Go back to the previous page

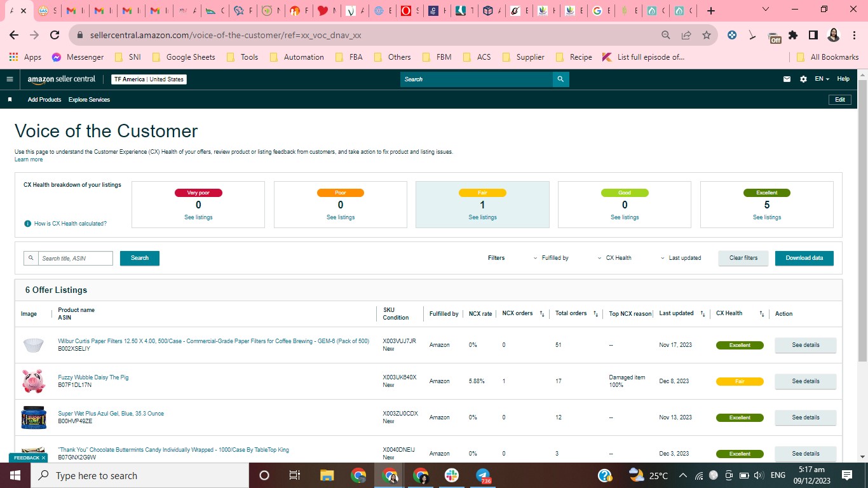point(15,36)
